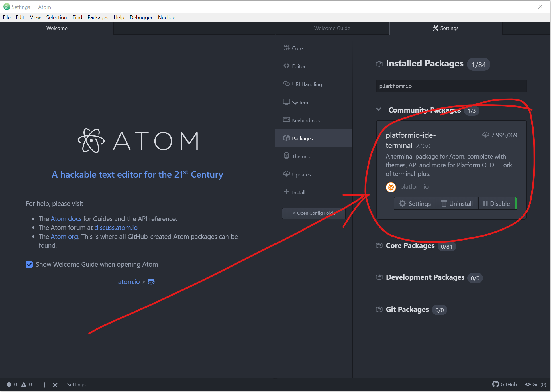Click the Open Config Folder button
Viewport: 551px width, 392px height.
pyautogui.click(x=313, y=213)
